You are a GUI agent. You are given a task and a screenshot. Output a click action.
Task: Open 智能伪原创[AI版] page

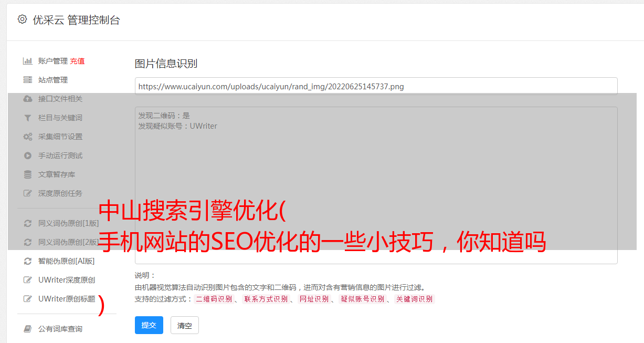pos(66,261)
